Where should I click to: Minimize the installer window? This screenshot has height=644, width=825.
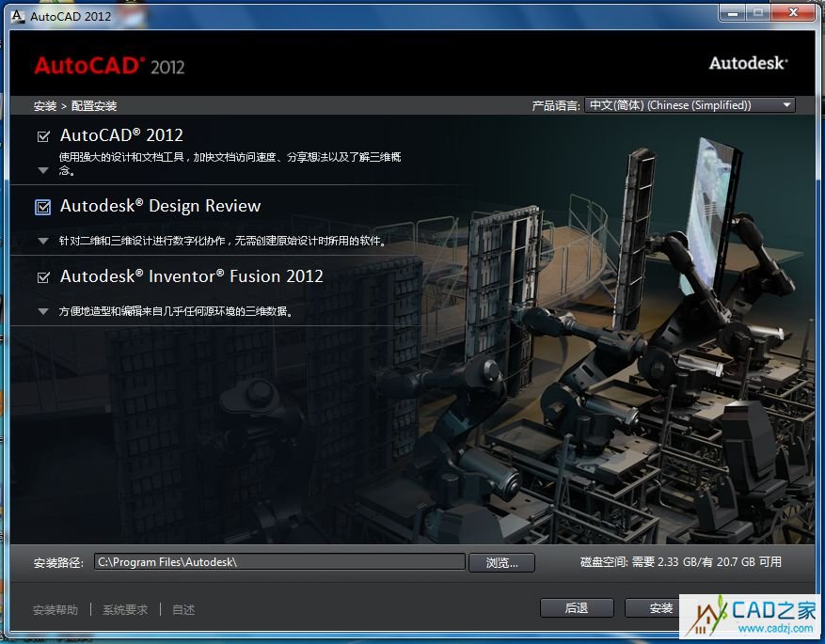click(733, 13)
